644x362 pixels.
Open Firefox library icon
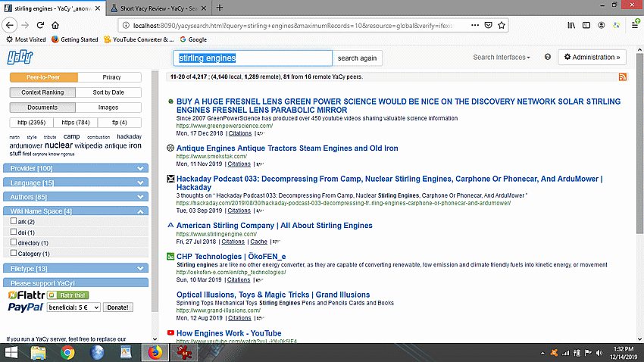pyautogui.click(x=571, y=26)
